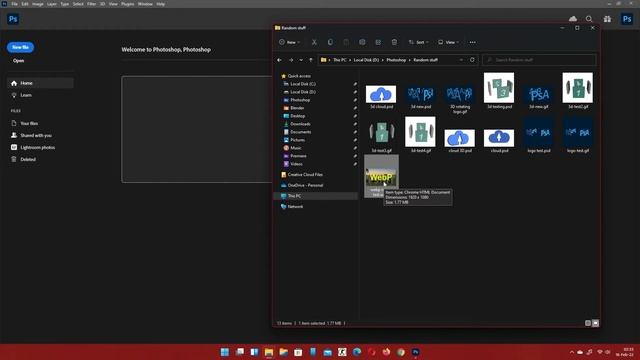Click the Cut scissors icon in Explorer toolbar
Image resolution: width=640 pixels, height=360 pixels.
(x=314, y=42)
